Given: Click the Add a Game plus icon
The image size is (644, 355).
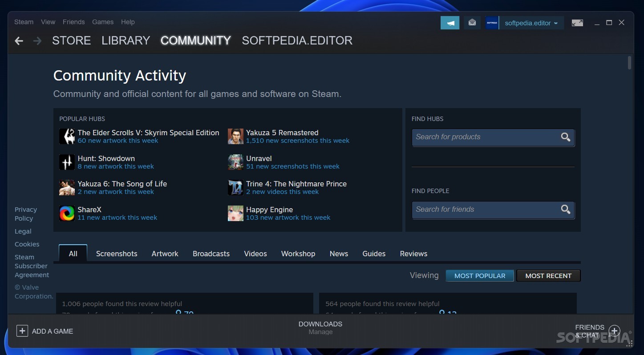Looking at the screenshot, I should click(22, 331).
